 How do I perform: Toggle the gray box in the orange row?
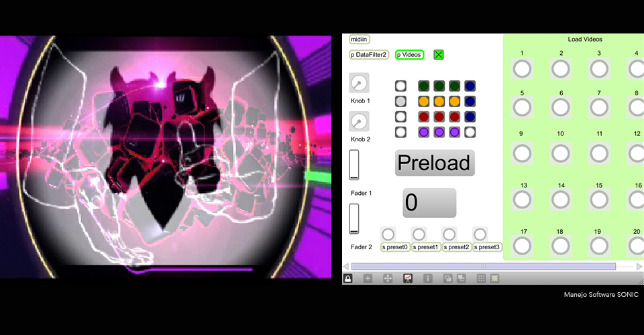[400, 101]
